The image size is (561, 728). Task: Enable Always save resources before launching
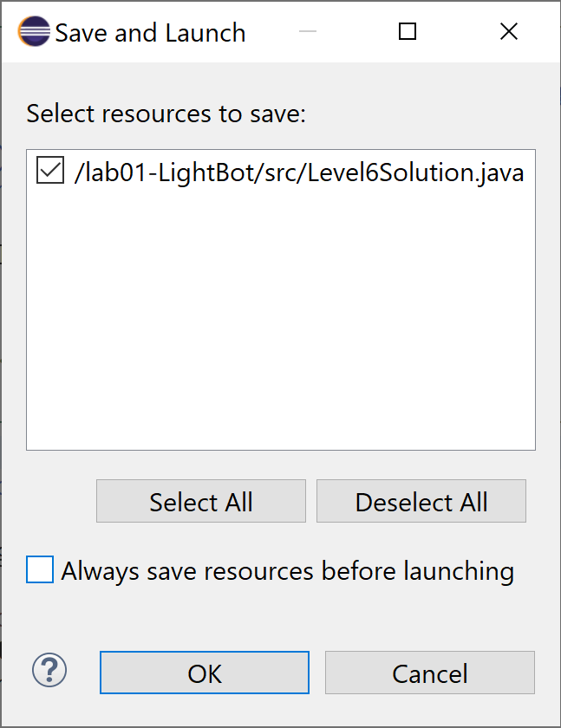click(40, 569)
